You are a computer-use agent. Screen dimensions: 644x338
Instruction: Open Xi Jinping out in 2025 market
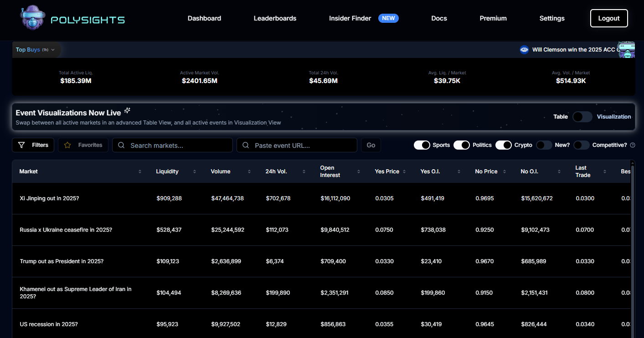pos(49,198)
